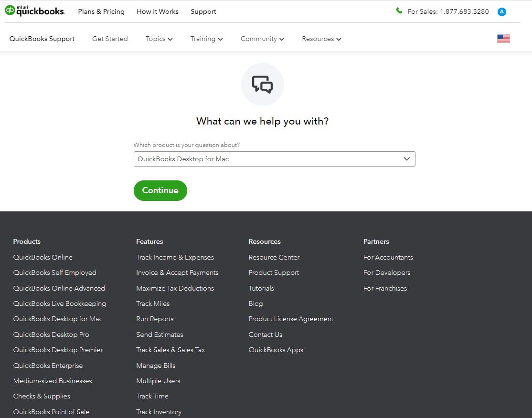Open the Resources dropdown in navigation
Screen dimensions: 532x418
[x=321, y=39]
